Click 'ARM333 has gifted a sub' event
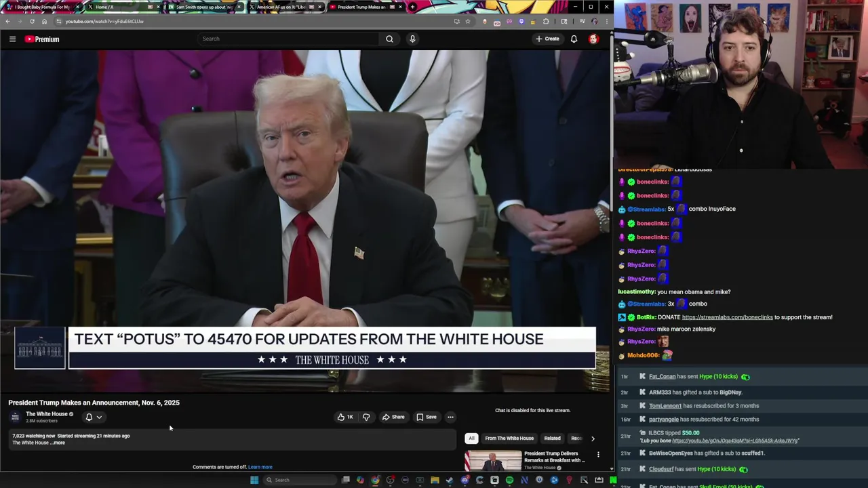 tap(696, 392)
